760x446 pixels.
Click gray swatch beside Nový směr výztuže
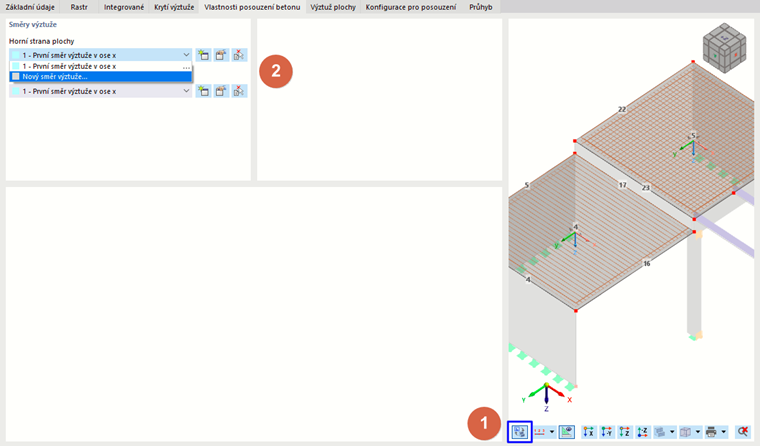tap(16, 77)
